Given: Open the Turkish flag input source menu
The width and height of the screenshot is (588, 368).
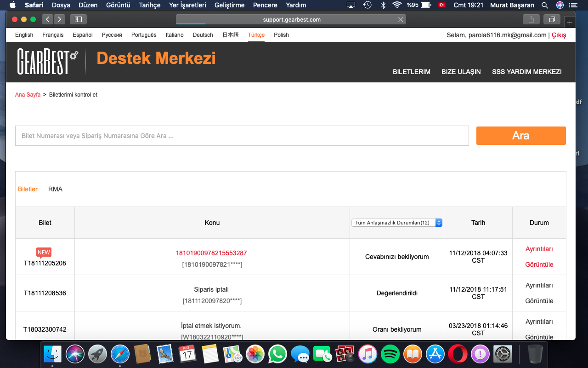Looking at the screenshot, I should pyautogui.click(x=442, y=5).
